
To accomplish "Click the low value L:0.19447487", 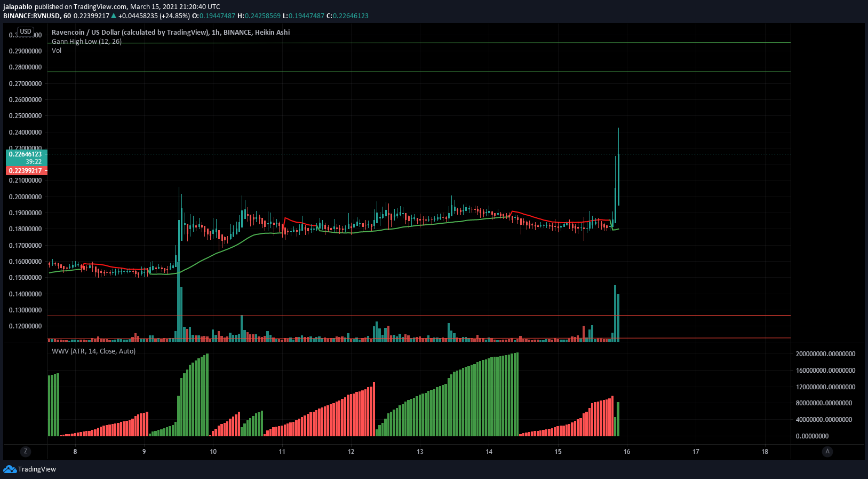I will (x=303, y=16).
